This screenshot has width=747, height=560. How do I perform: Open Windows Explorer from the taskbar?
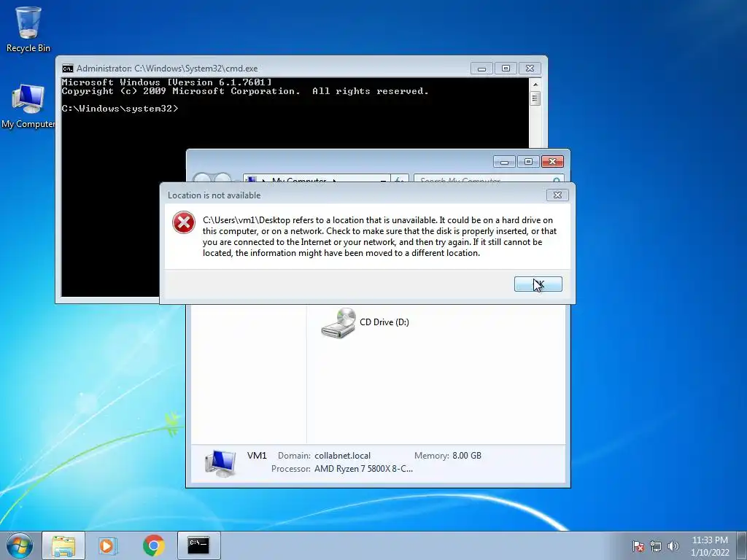coord(63,545)
